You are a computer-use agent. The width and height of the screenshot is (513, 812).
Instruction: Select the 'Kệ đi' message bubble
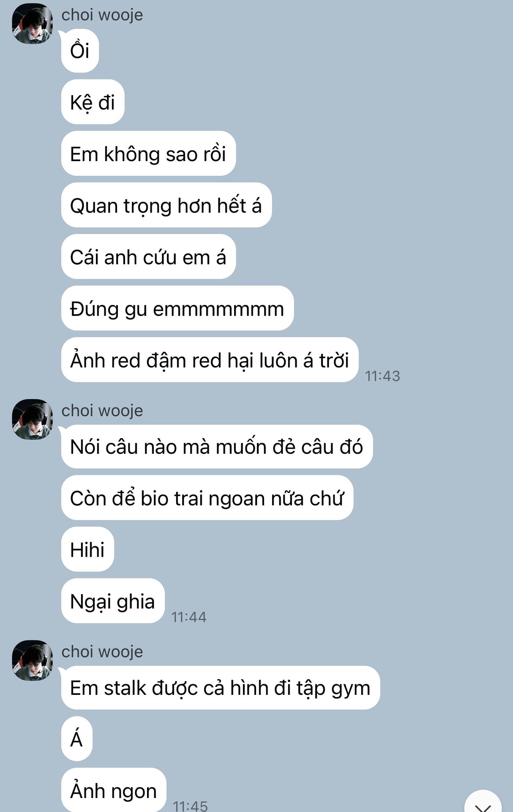(x=93, y=102)
